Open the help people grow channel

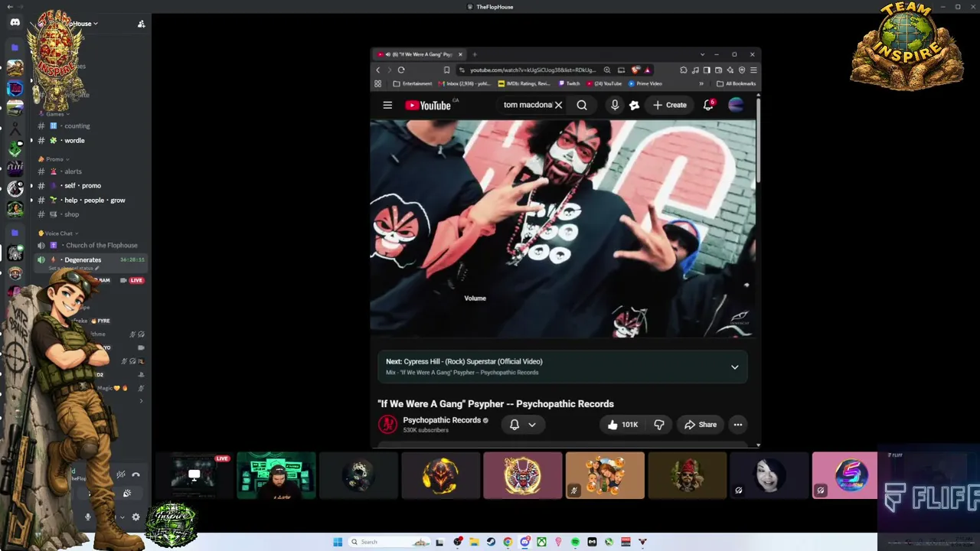pyautogui.click(x=94, y=201)
